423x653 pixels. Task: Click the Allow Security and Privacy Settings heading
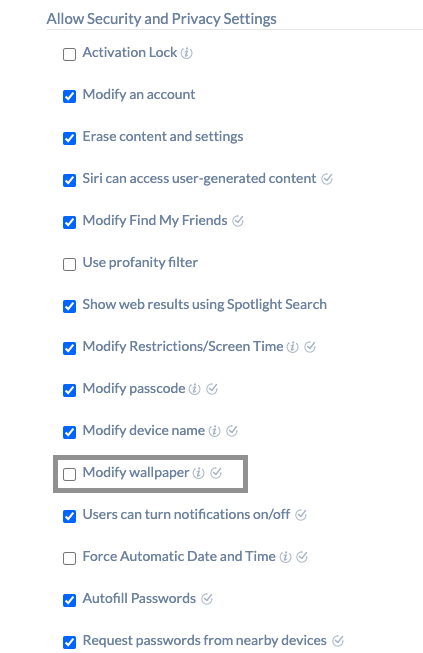162,19
